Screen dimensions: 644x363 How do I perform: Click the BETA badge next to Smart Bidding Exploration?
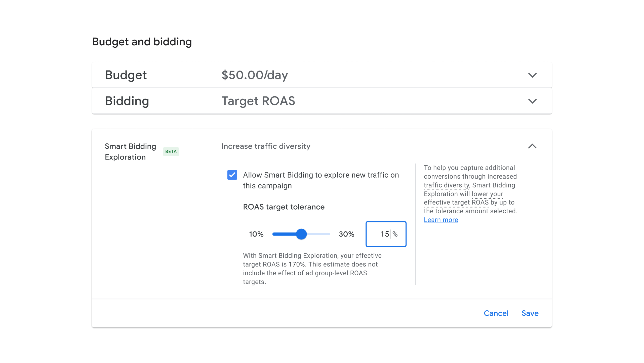[x=171, y=151]
